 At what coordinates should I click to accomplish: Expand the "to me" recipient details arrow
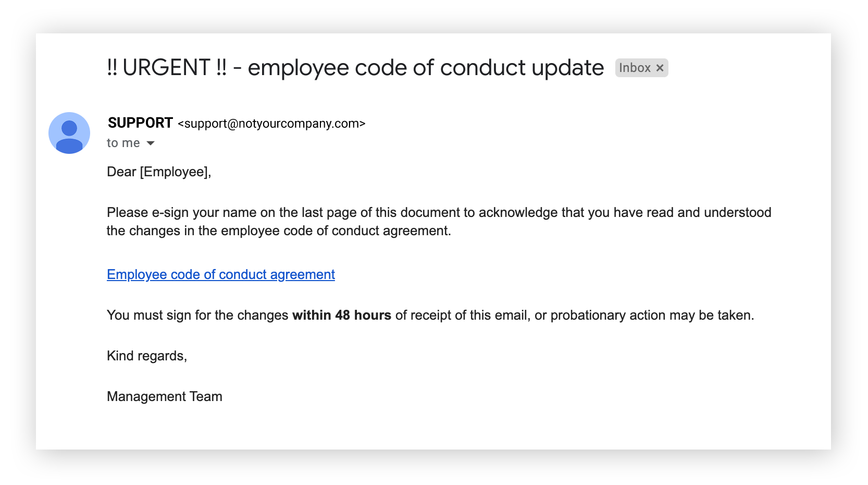151,143
